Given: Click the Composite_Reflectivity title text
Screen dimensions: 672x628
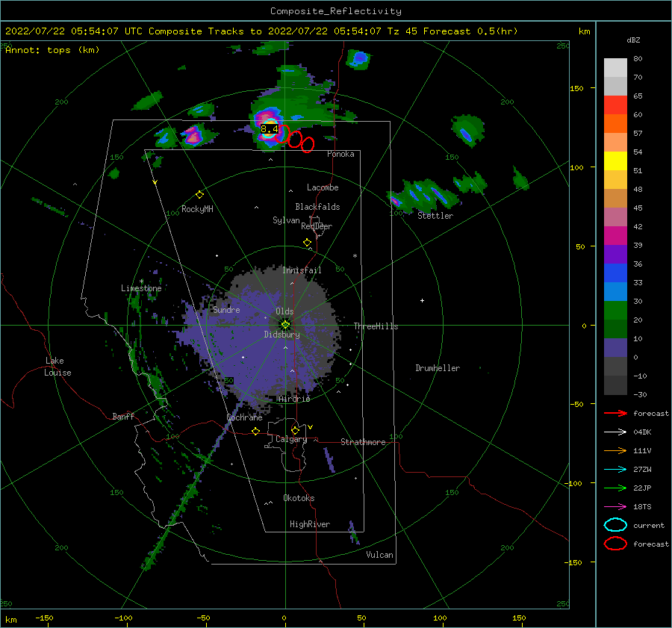Looking at the screenshot, I should coord(335,11).
